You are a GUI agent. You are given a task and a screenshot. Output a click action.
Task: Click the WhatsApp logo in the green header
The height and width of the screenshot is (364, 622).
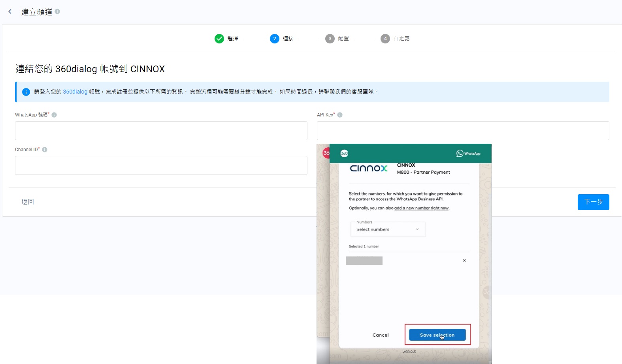pos(468,154)
